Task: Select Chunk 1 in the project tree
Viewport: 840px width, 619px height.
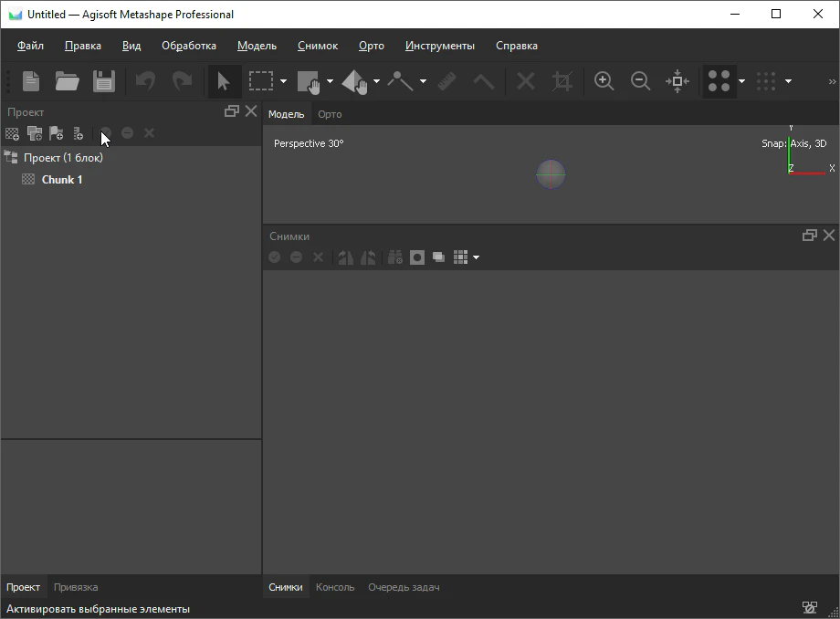Action: (x=62, y=180)
